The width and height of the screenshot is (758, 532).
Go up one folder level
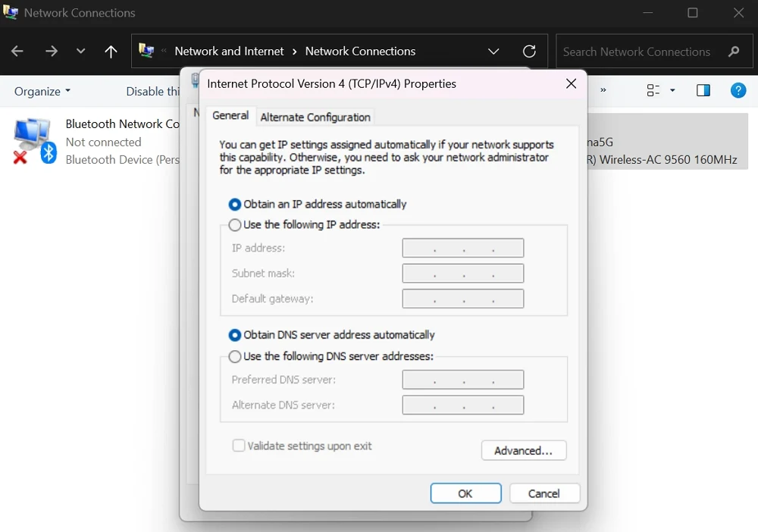pyautogui.click(x=111, y=52)
